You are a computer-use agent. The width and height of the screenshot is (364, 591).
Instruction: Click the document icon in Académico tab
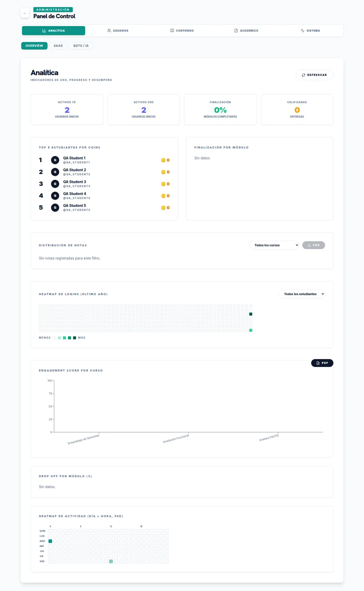236,31
